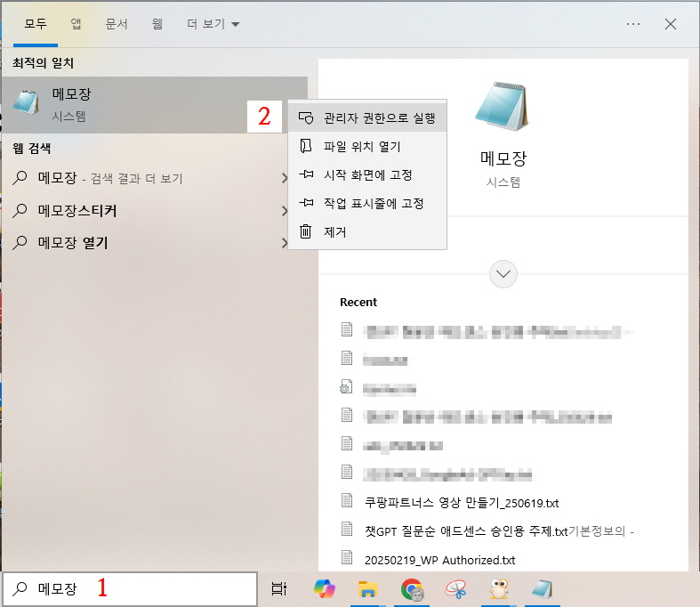Select the 모두 search tab
Viewport: 700px width, 607px height.
(x=36, y=24)
